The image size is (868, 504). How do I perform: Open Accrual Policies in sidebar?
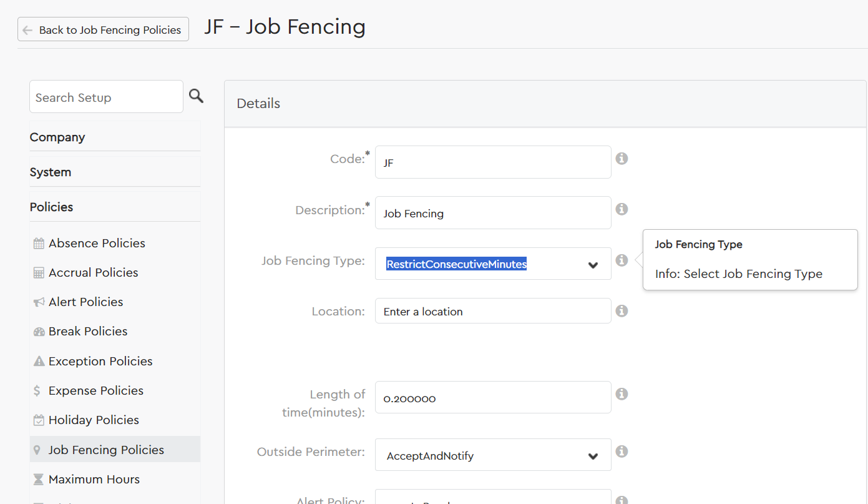point(93,273)
